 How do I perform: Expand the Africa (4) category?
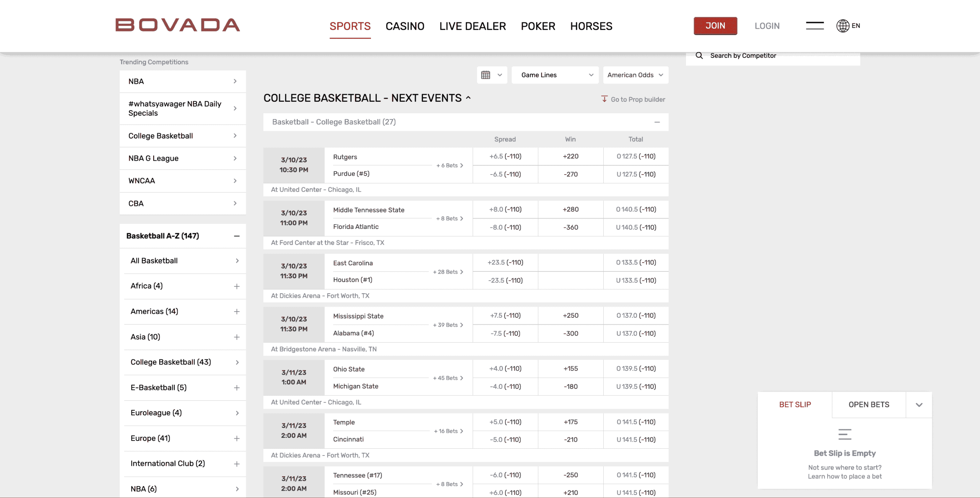[x=237, y=286]
